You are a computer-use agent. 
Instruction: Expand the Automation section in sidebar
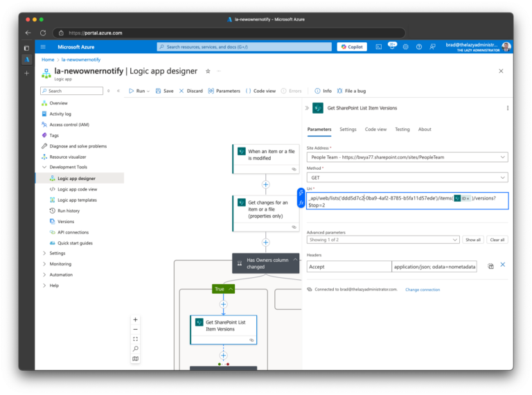tap(44, 275)
